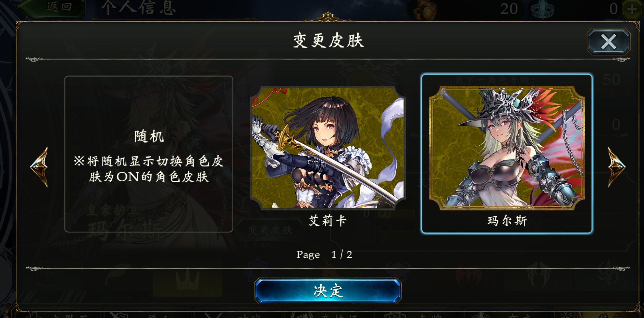644x318 pixels.
Task: Tap the Page 1 / 2 indicator
Action: (x=324, y=255)
